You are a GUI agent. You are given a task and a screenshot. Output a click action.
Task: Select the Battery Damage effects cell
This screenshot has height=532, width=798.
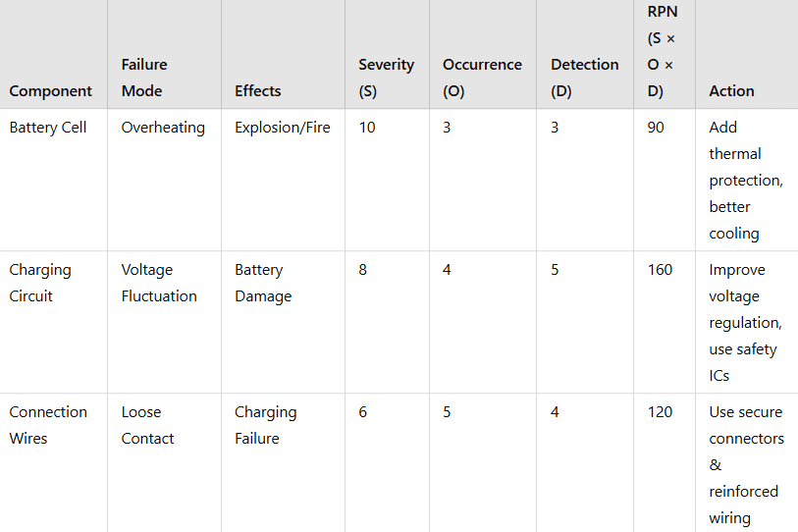[263, 283]
